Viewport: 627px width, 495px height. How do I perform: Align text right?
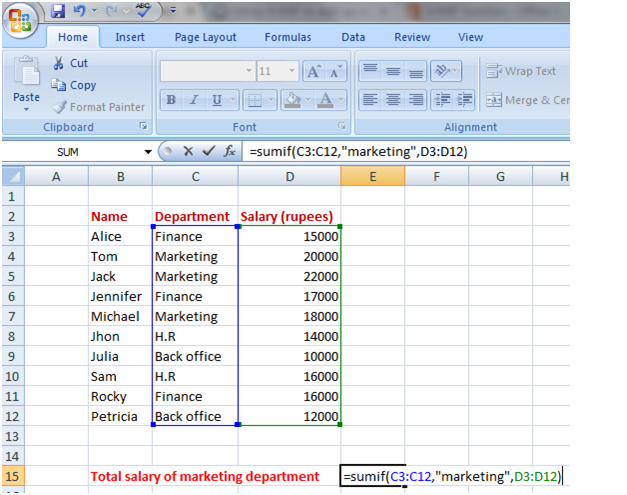pyautogui.click(x=416, y=100)
